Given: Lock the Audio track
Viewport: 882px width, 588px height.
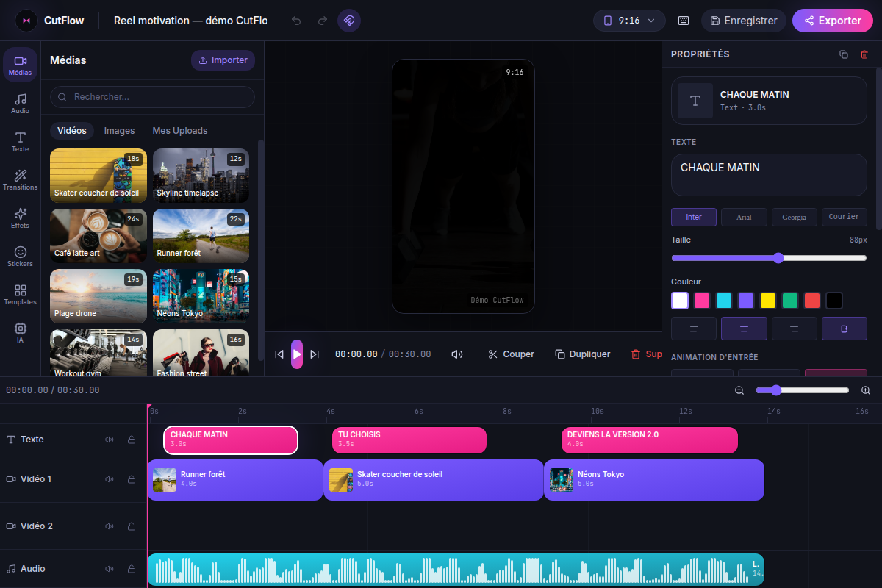Looking at the screenshot, I should point(132,569).
